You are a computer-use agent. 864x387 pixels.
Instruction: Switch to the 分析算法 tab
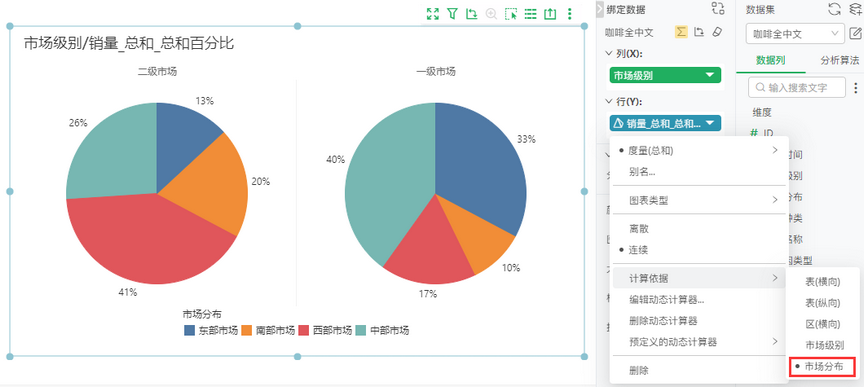(x=839, y=60)
